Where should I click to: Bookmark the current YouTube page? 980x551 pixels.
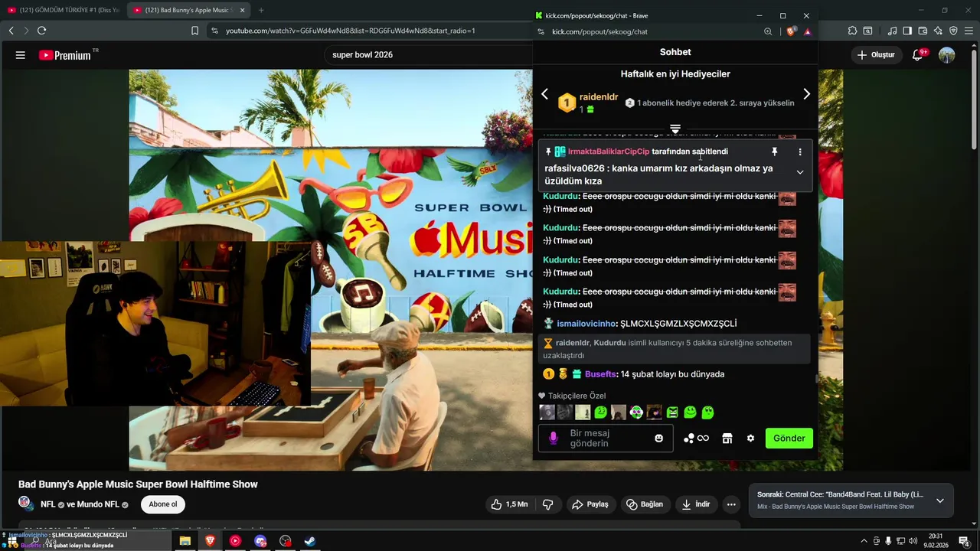[194, 31]
